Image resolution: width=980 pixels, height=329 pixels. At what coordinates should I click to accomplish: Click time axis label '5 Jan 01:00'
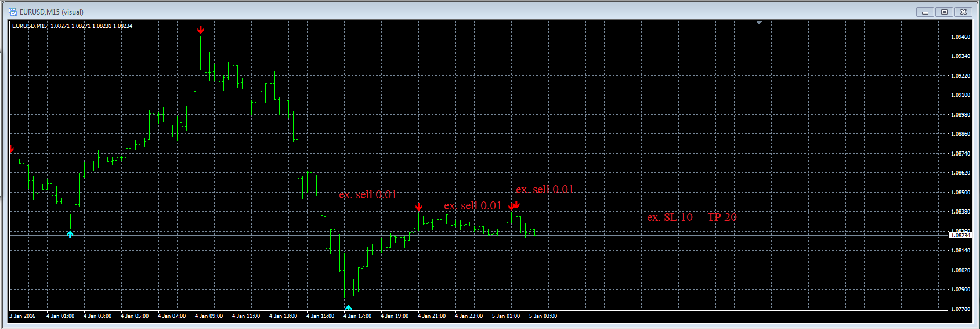point(506,316)
